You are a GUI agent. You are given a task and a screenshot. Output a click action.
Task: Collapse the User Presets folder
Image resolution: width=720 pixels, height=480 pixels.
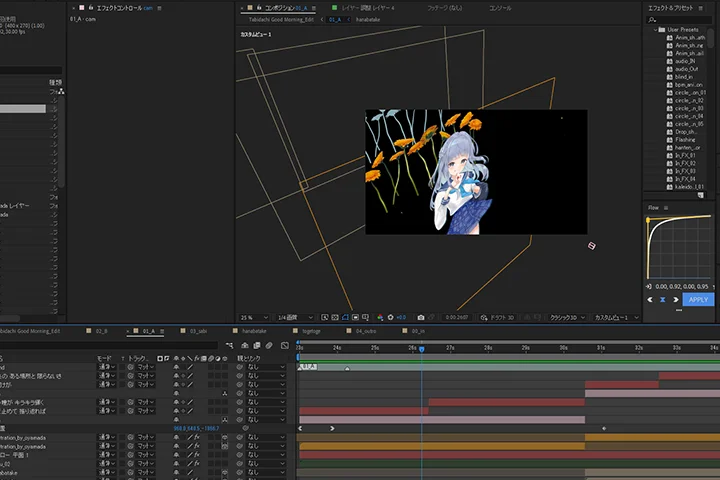click(655, 29)
